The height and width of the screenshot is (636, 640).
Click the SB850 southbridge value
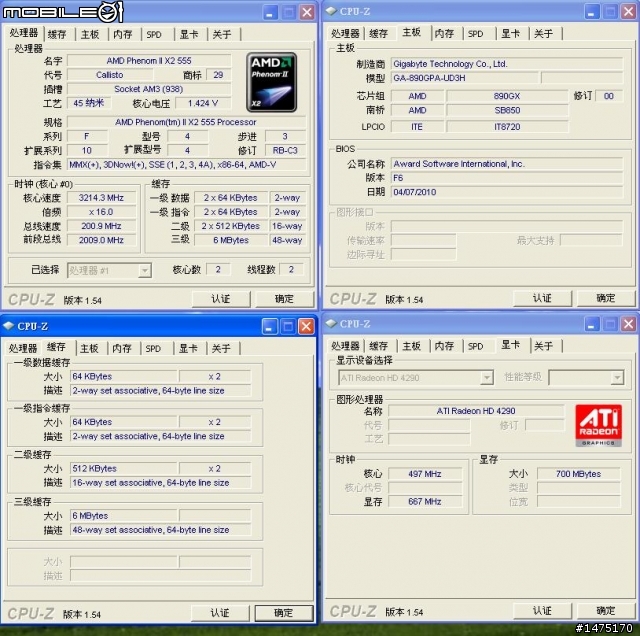[507, 111]
